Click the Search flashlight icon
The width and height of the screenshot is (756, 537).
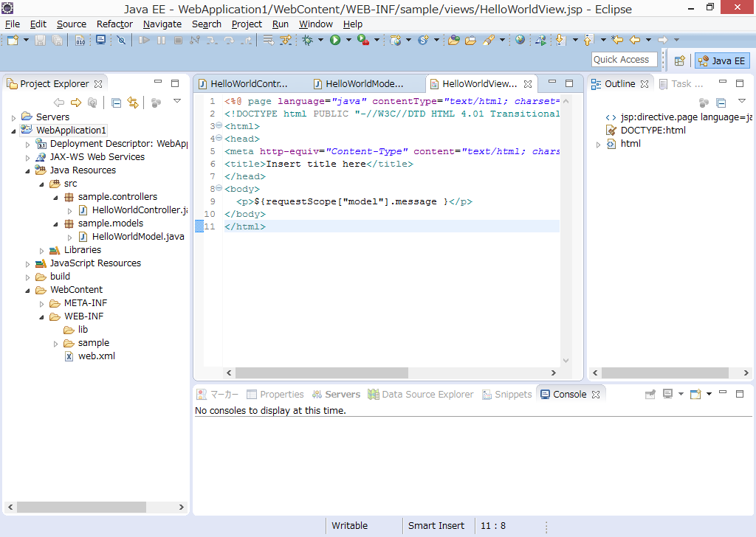tap(489, 40)
